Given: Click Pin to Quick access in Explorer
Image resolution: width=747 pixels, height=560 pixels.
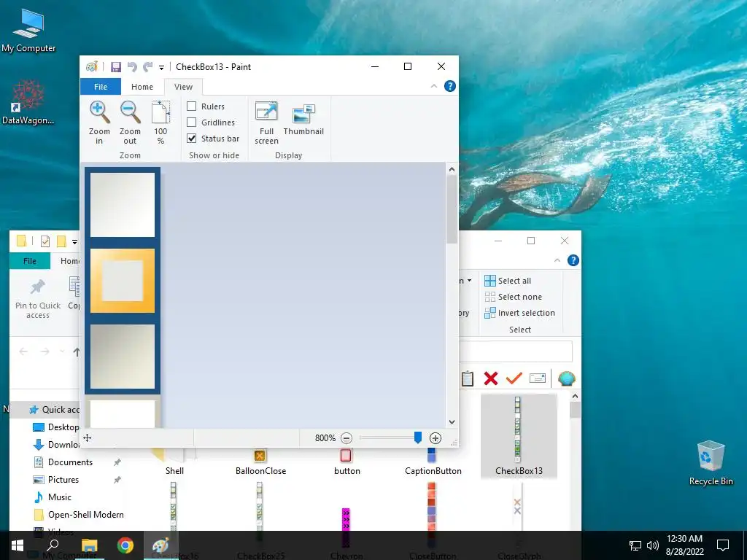Looking at the screenshot, I should click(x=38, y=298).
